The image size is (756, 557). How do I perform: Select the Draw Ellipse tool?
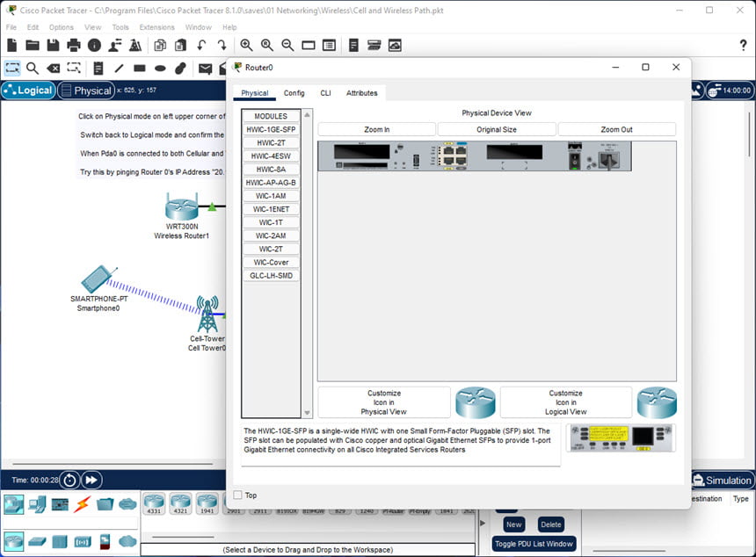pos(160,69)
